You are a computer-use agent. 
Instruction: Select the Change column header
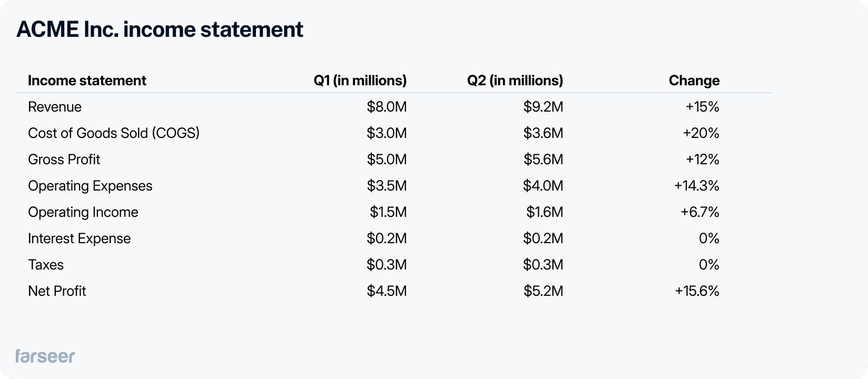694,81
